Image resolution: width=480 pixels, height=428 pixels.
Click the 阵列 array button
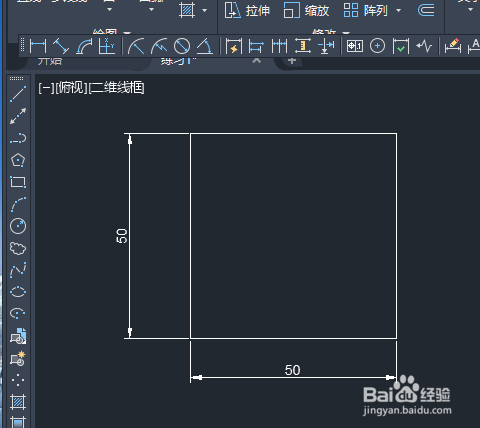(366, 10)
